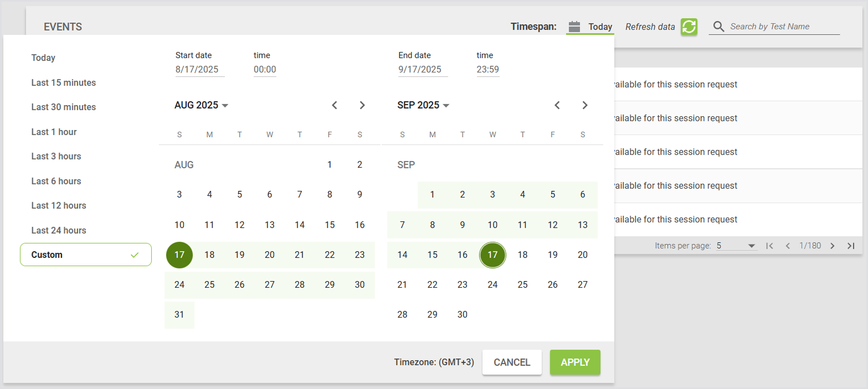This screenshot has height=389, width=868.
Task: Select the Last 6 hours preset
Action: (x=56, y=181)
